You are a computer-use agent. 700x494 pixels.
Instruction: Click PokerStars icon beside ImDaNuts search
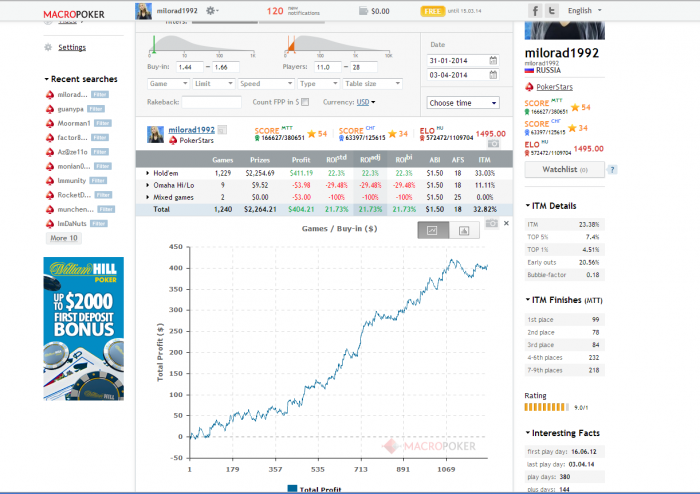(50, 224)
